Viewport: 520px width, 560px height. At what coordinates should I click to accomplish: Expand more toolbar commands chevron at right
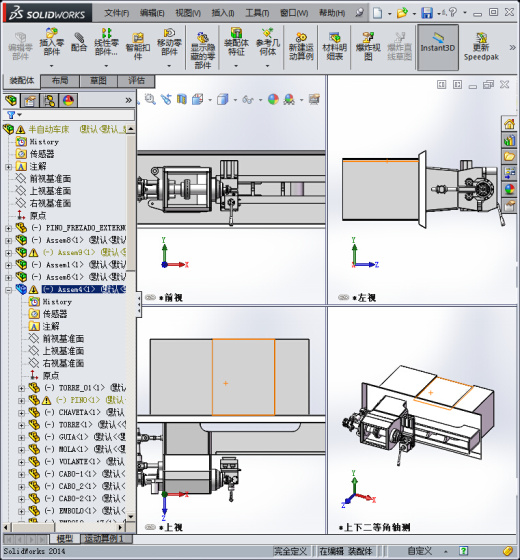[x=512, y=48]
